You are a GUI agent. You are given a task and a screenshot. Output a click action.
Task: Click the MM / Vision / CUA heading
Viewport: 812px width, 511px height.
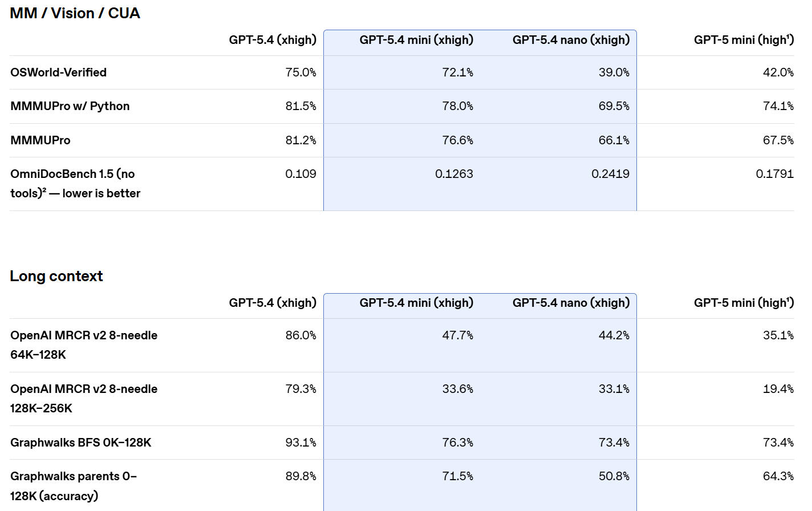pyautogui.click(x=75, y=13)
